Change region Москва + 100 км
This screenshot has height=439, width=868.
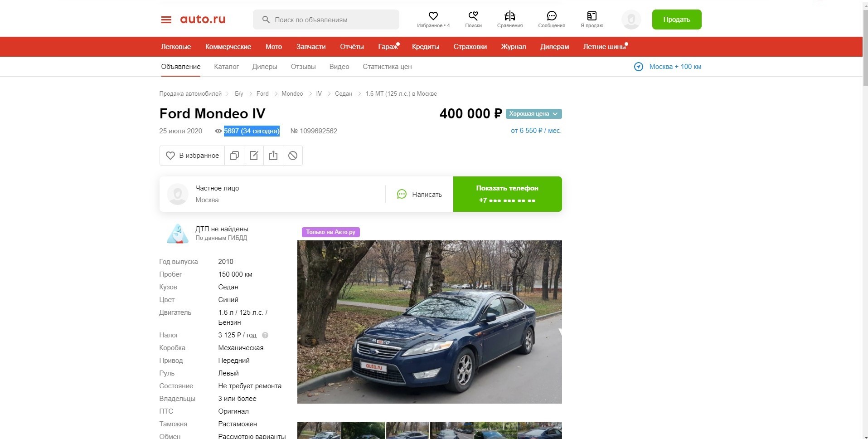click(x=675, y=67)
